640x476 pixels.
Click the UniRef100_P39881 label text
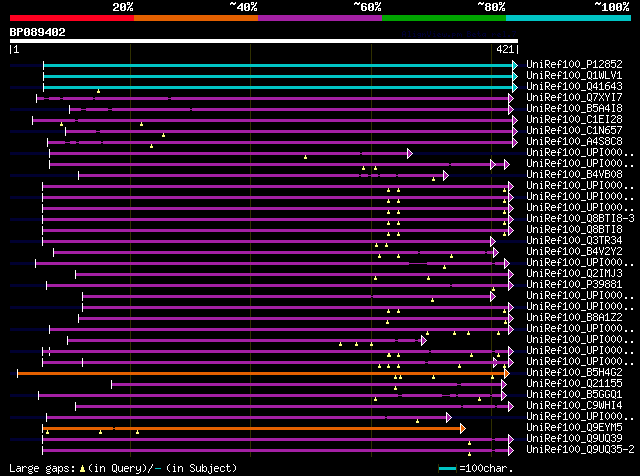tap(574, 285)
